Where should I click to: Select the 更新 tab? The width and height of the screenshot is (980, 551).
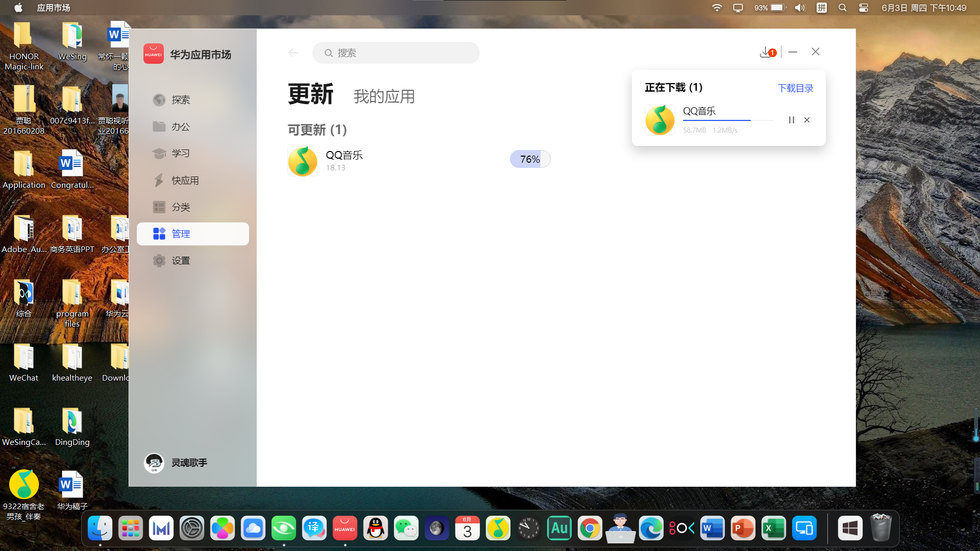tap(310, 94)
